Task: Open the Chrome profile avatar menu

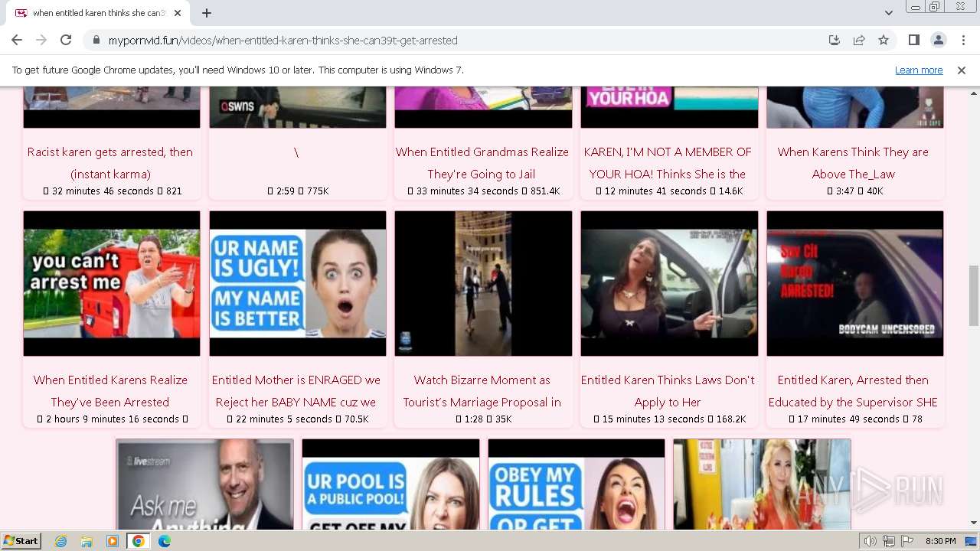Action: pyautogui.click(x=939, y=40)
